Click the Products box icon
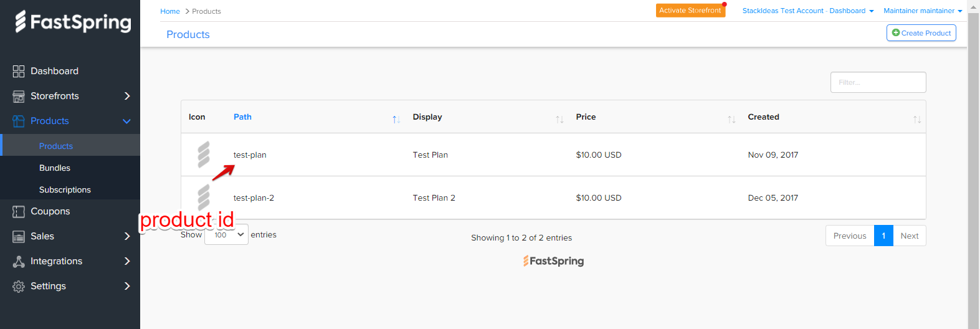The width and height of the screenshot is (980, 329). 19,122
